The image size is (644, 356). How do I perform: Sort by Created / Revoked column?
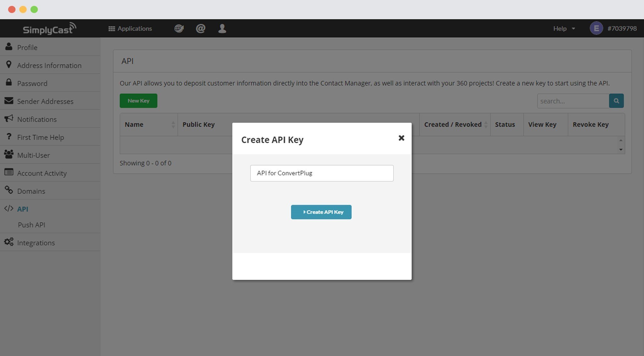point(455,124)
